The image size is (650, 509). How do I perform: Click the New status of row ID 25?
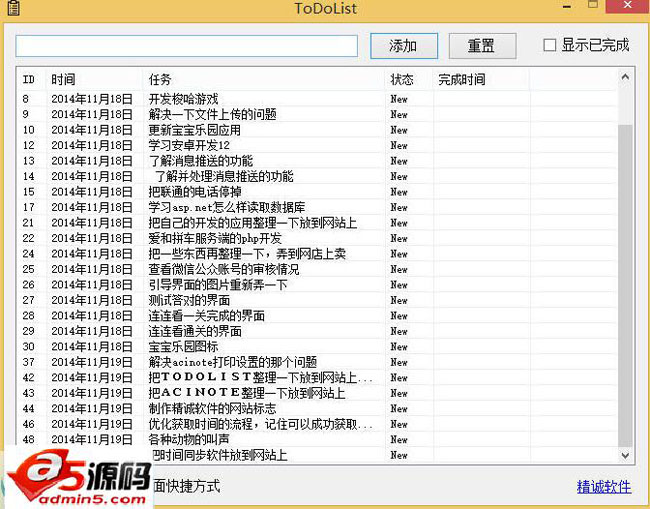[399, 269]
